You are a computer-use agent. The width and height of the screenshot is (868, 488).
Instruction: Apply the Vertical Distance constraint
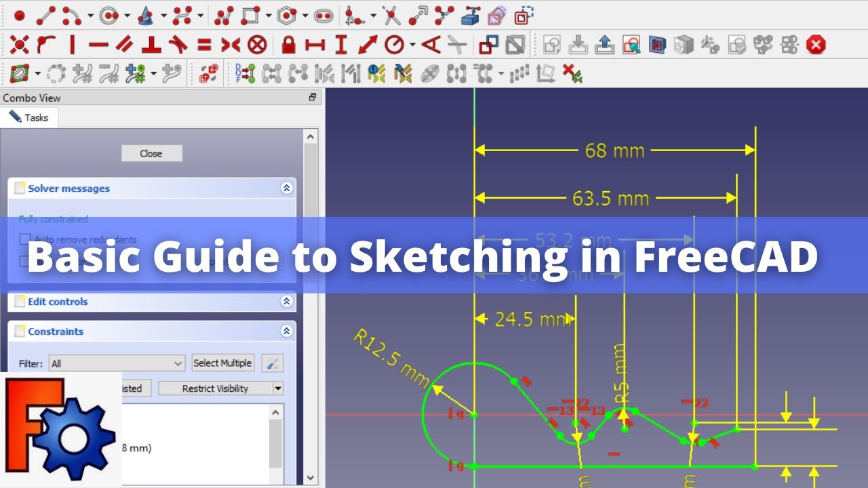click(341, 45)
